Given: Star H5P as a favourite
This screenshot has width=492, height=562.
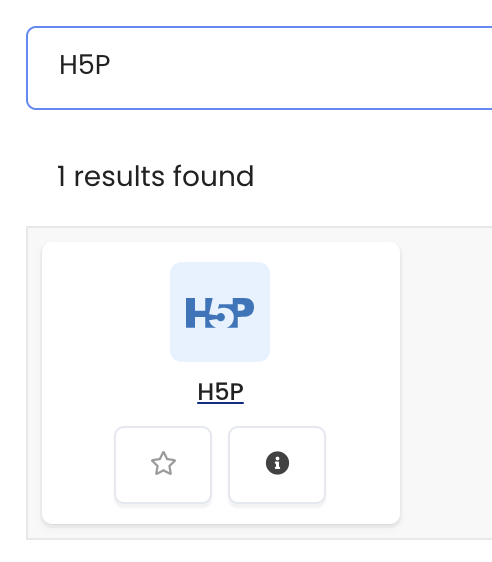Looking at the screenshot, I should click(x=163, y=465).
